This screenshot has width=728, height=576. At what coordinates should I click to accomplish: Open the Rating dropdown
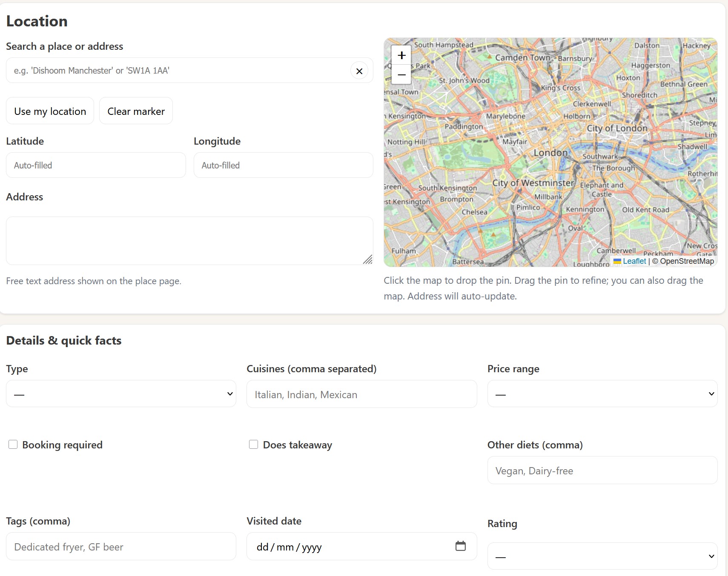pyautogui.click(x=602, y=556)
